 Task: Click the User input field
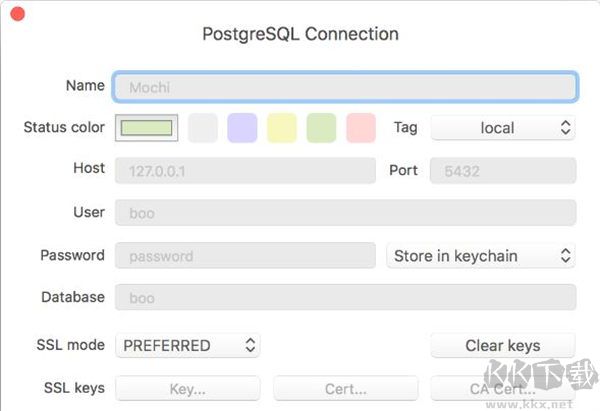pyautogui.click(x=345, y=213)
